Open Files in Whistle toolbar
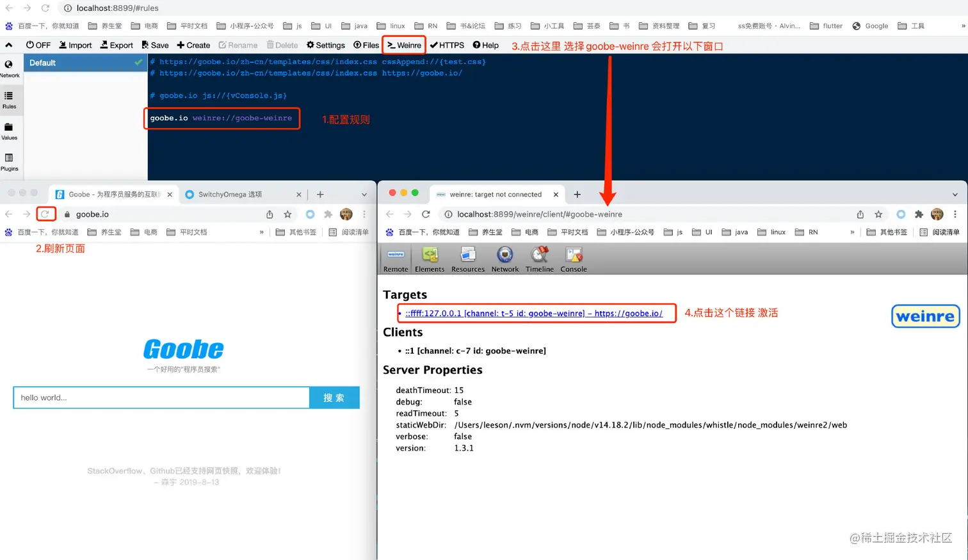 (x=366, y=45)
